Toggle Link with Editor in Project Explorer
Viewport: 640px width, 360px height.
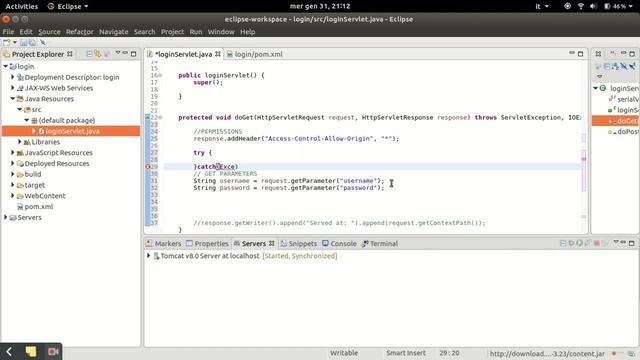tap(98, 54)
